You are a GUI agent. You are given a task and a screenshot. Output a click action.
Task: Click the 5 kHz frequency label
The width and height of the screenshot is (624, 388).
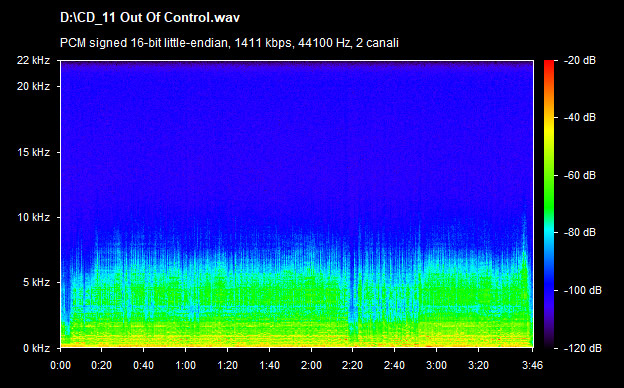(36, 283)
